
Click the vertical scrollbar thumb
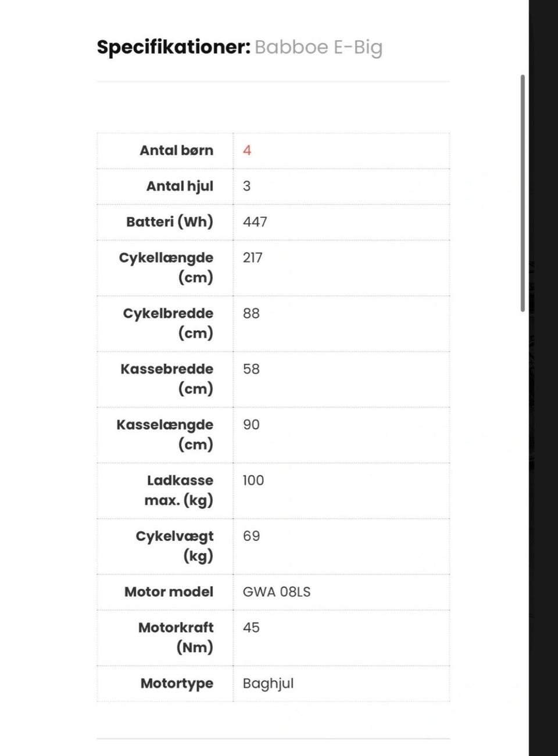523,193
